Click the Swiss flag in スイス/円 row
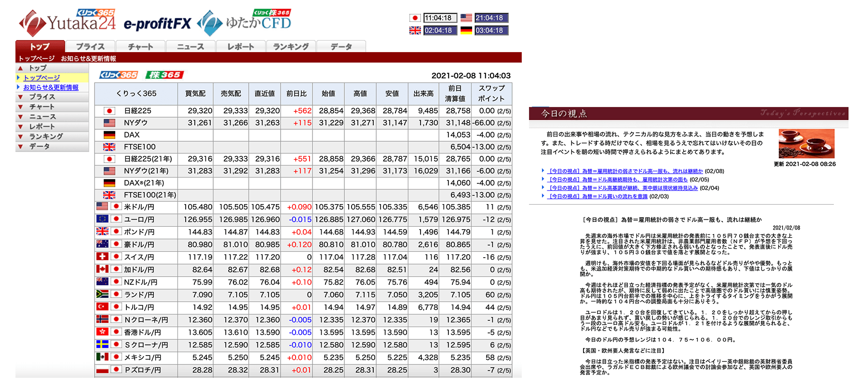This screenshot has height=386, width=868. [102, 257]
